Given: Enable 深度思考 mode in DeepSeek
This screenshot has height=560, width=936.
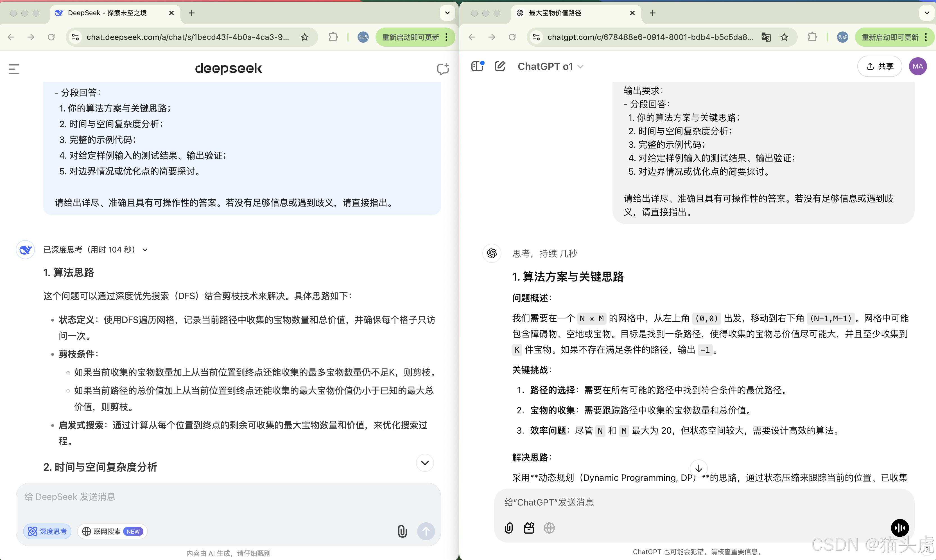Looking at the screenshot, I should (47, 531).
